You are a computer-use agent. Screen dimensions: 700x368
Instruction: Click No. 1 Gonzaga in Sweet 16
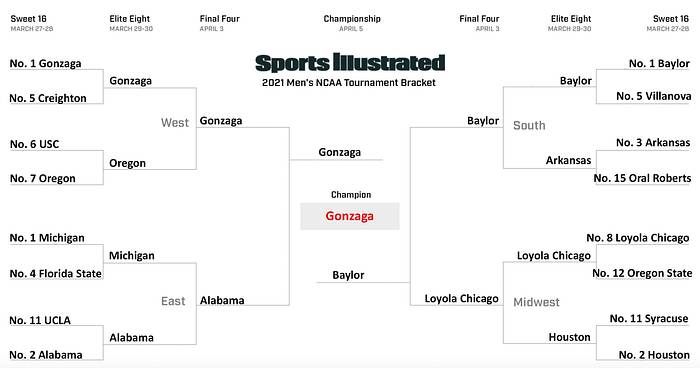coord(46,63)
